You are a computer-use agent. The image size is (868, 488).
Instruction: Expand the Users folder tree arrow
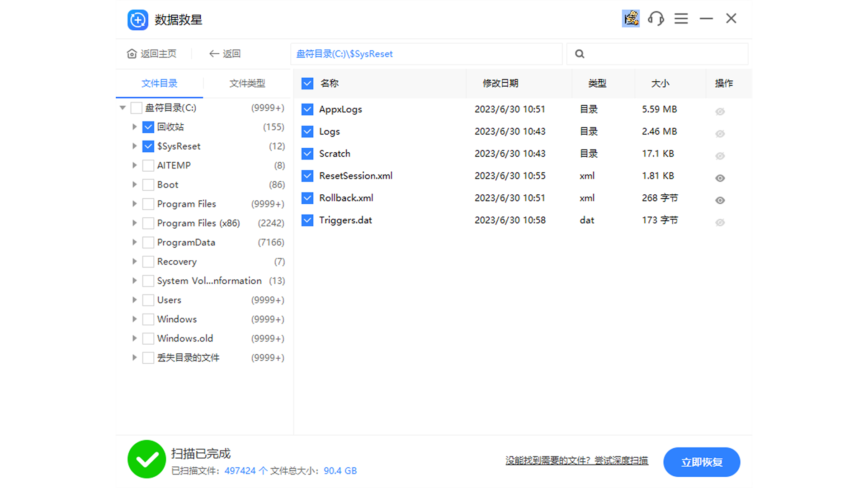(x=134, y=300)
